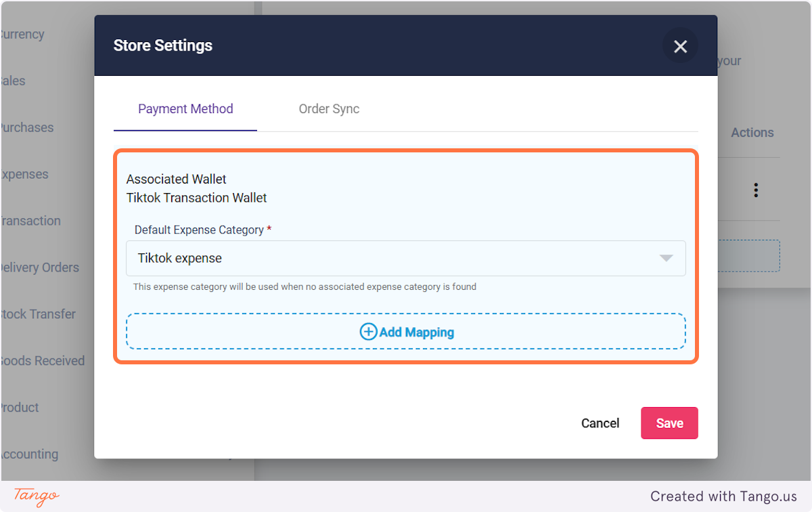Open Purchases in the sidebar
This screenshot has height=512, width=812.
pyautogui.click(x=26, y=127)
